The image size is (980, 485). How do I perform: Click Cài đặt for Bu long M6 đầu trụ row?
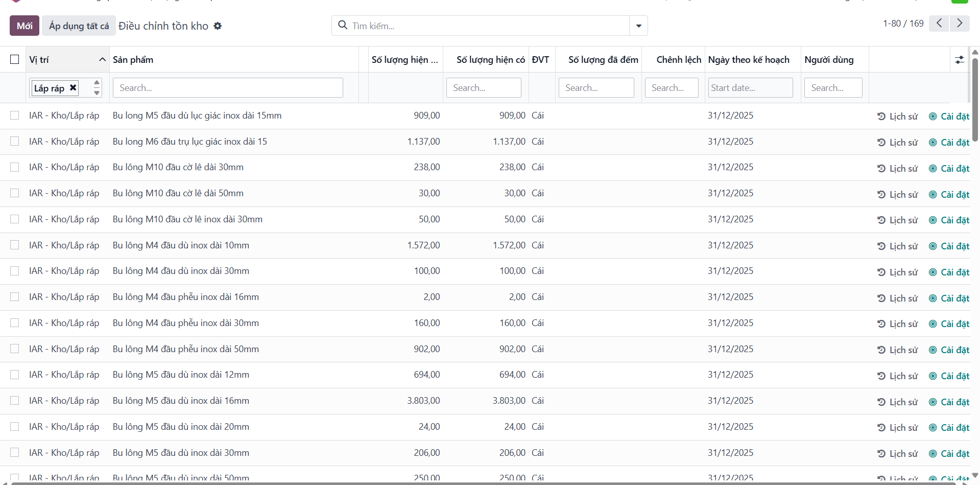(949, 143)
